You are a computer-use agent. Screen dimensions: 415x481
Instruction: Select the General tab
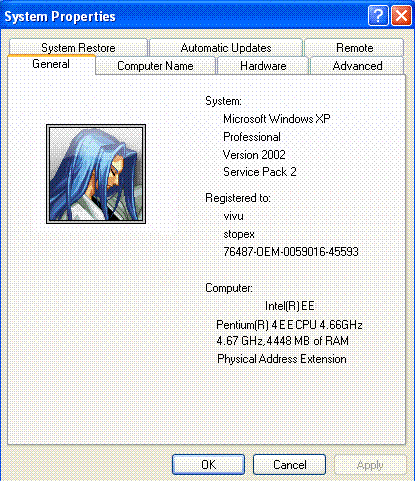51,64
